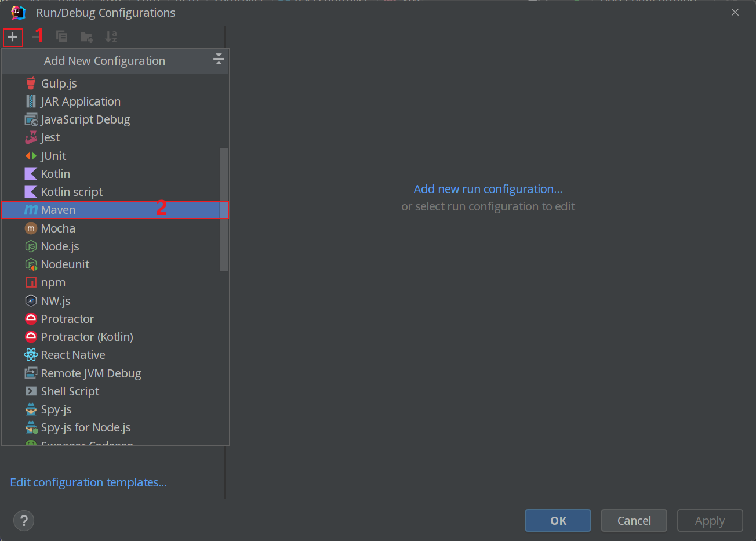The image size is (756, 541).
Task: Click the JAR Application archive icon
Action: click(31, 101)
